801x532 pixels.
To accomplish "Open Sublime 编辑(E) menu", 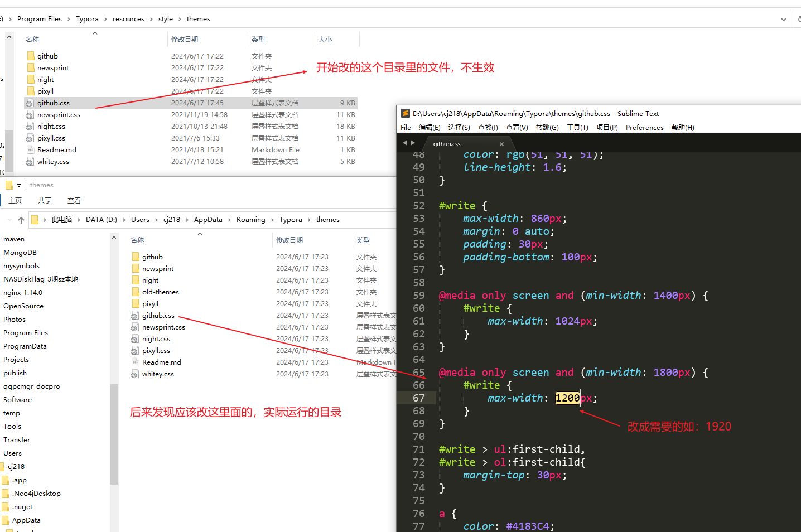I will click(x=430, y=128).
